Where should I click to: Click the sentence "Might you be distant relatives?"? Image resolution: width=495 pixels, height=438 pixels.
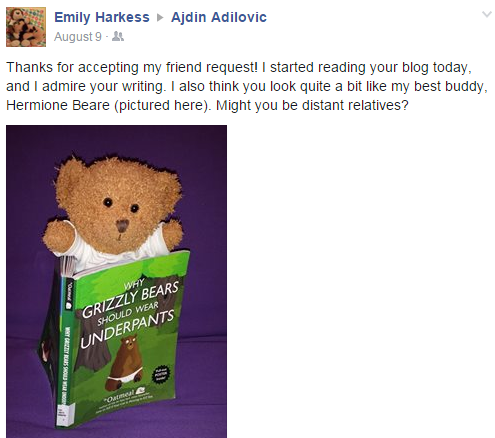312,105
